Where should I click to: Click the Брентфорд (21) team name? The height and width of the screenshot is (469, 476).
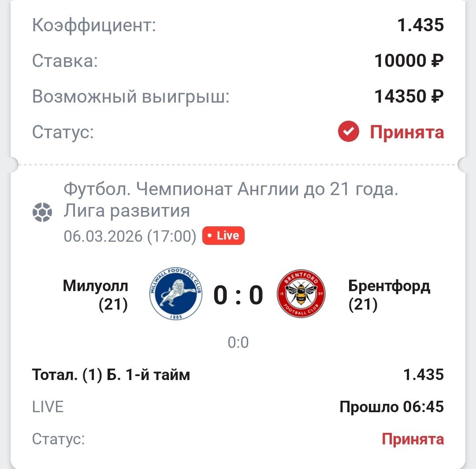pos(389,295)
